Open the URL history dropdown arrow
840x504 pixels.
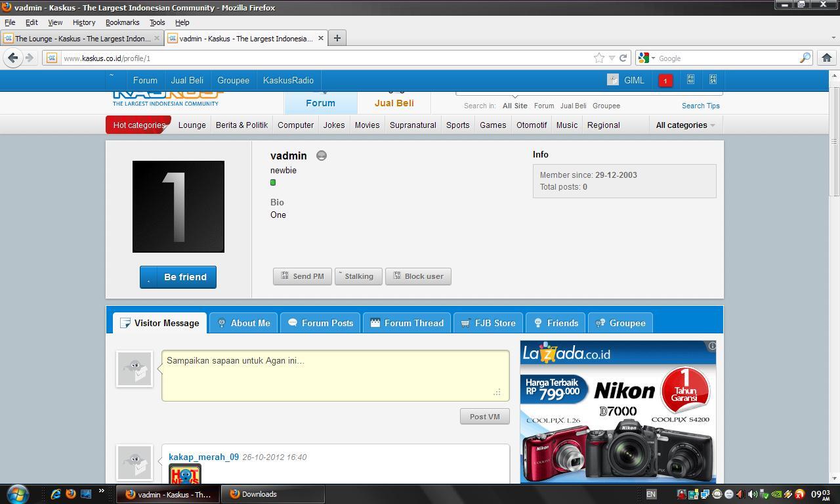pos(612,58)
